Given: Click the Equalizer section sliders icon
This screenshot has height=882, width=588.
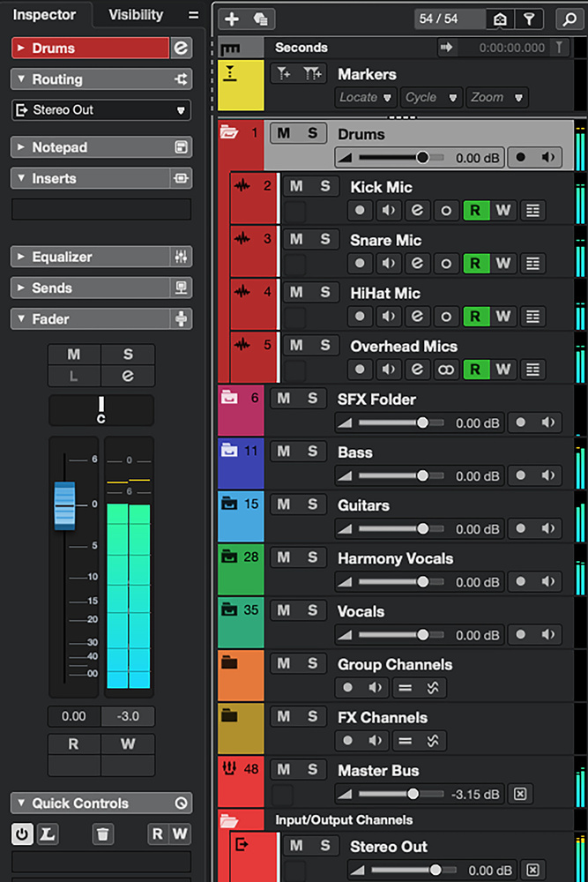Looking at the screenshot, I should coord(181,257).
